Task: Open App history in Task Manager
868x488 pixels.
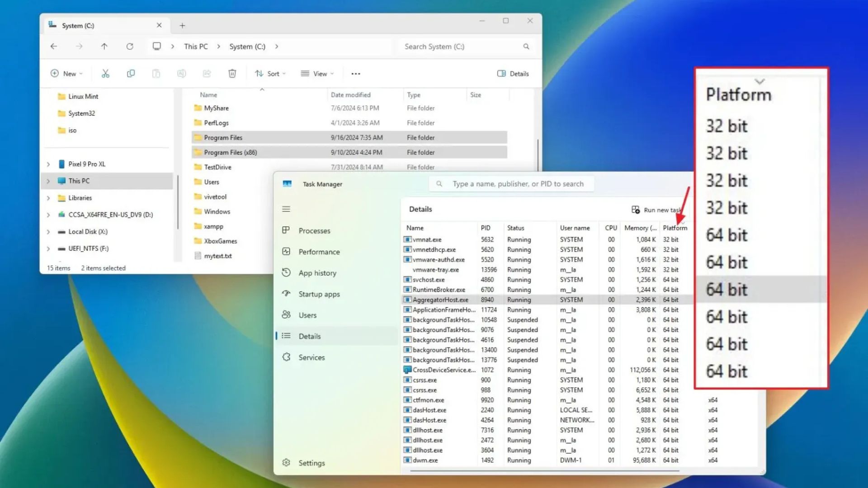Action: click(316, 272)
